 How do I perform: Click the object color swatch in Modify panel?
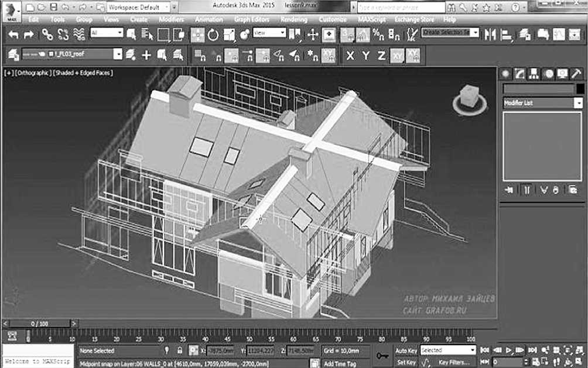(x=580, y=89)
